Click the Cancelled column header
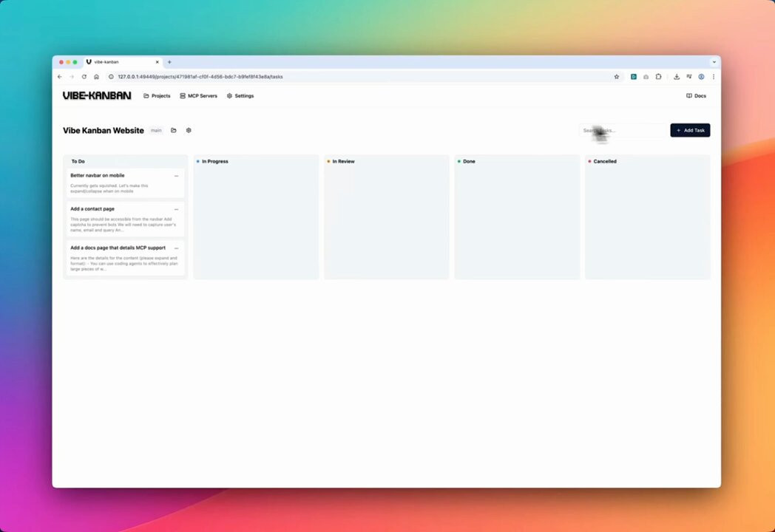Viewport: 775px width, 532px height. (605, 162)
